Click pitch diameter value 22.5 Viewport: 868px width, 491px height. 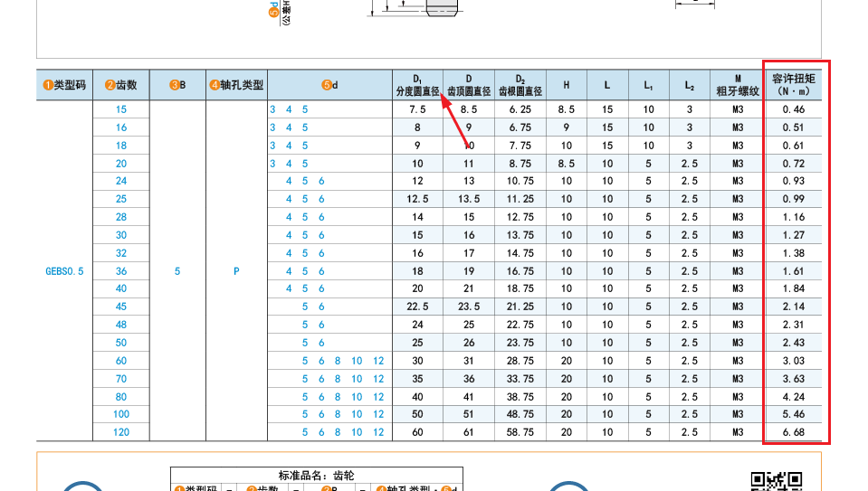(417, 307)
